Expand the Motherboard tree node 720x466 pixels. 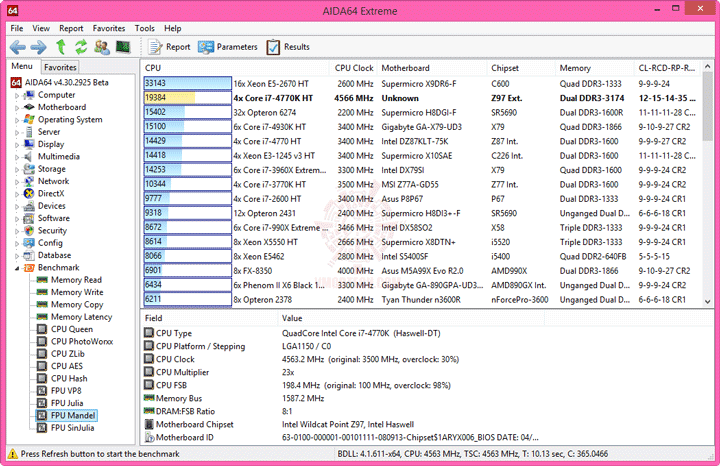click(x=17, y=108)
